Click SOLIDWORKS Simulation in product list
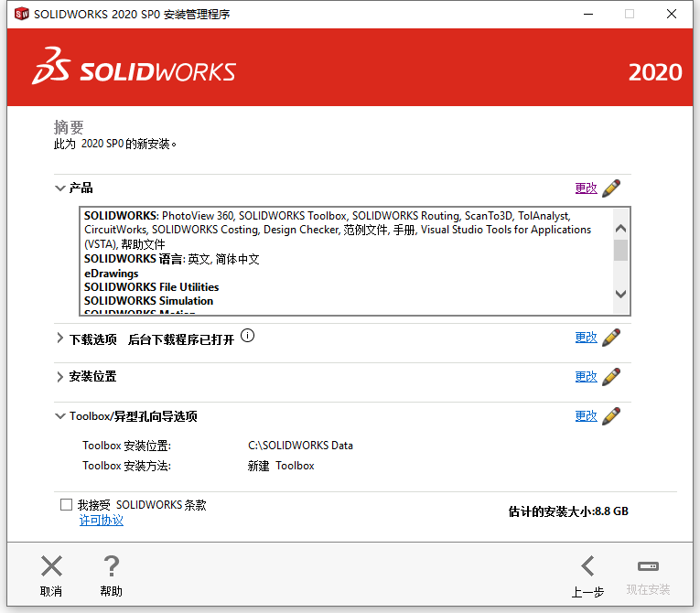Screen dimensions: 700x613 click(x=148, y=301)
